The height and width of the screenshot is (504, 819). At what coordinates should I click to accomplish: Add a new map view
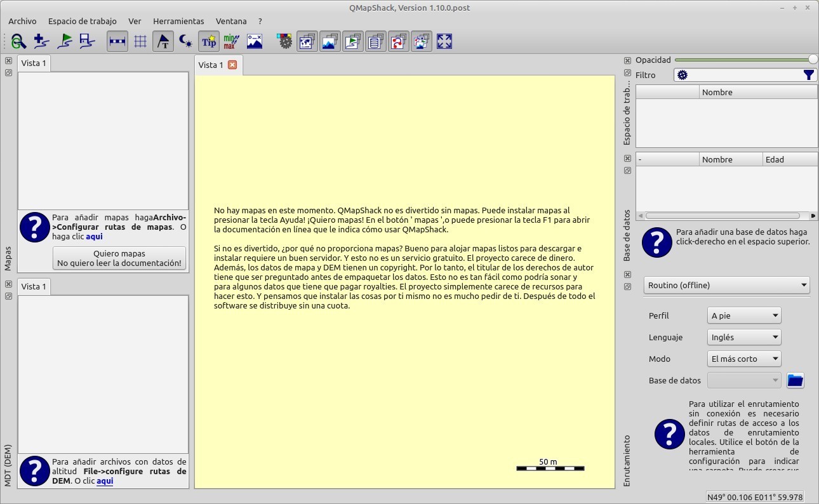[41, 42]
